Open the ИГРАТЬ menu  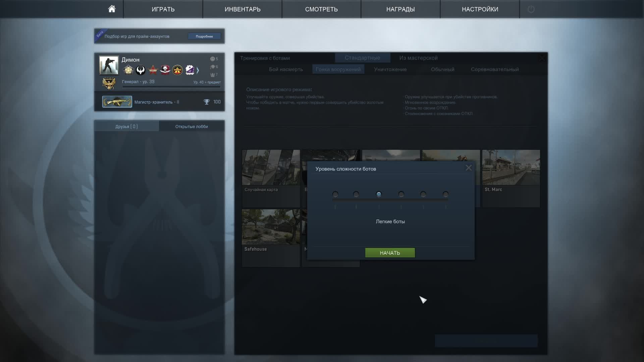(163, 9)
